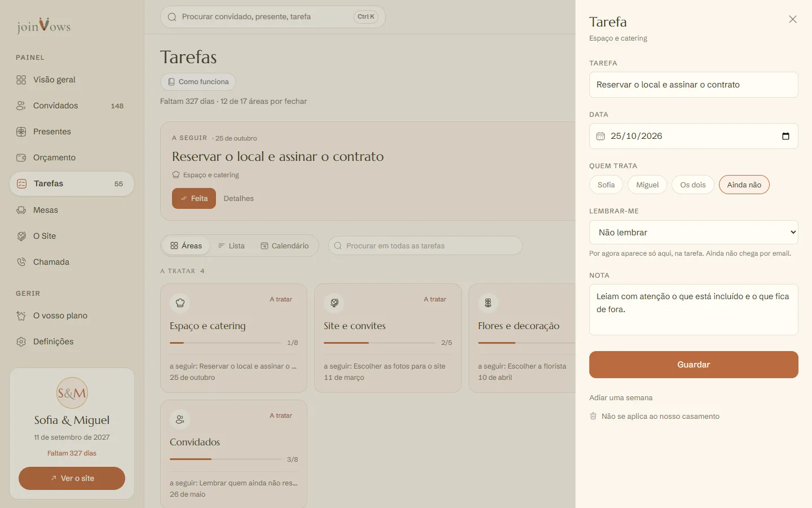This screenshot has height=508, width=812.
Task: Select the Ainda não option
Action: point(744,185)
